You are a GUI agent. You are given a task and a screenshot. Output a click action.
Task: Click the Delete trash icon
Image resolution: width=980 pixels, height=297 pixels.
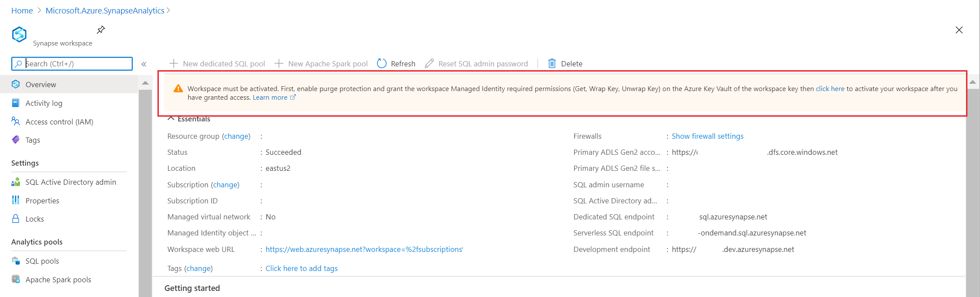[x=552, y=64]
